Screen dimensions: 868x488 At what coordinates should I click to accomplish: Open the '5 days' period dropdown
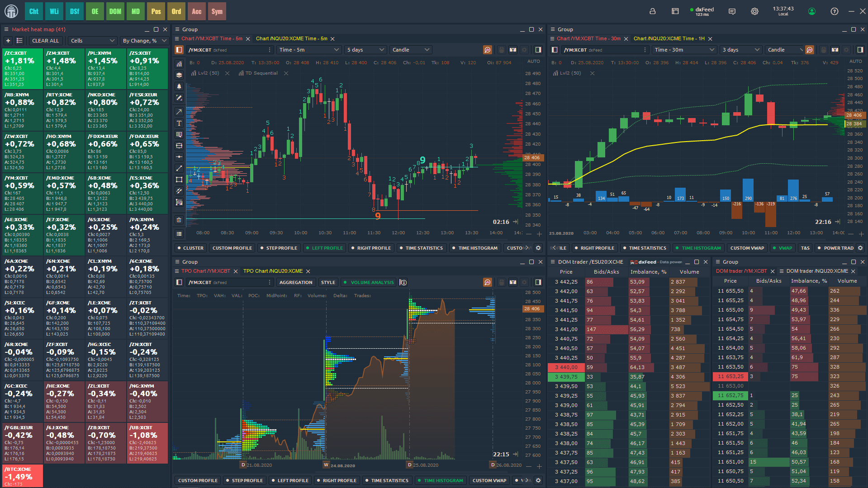(365, 50)
